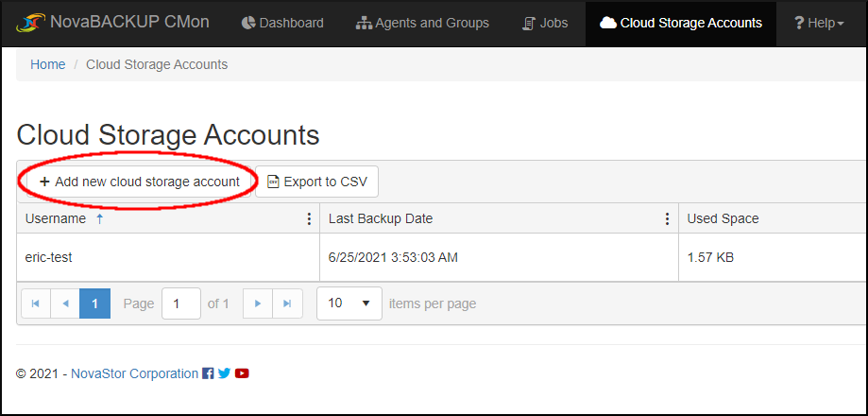Go to the next page arrow

click(258, 303)
